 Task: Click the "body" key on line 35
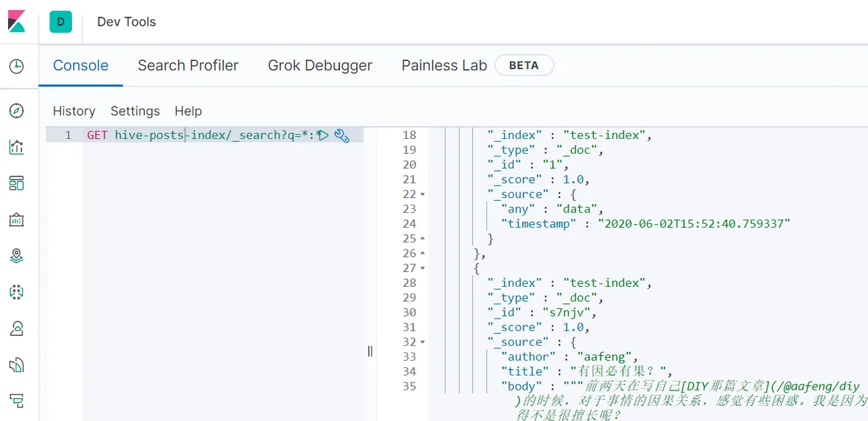(522, 386)
